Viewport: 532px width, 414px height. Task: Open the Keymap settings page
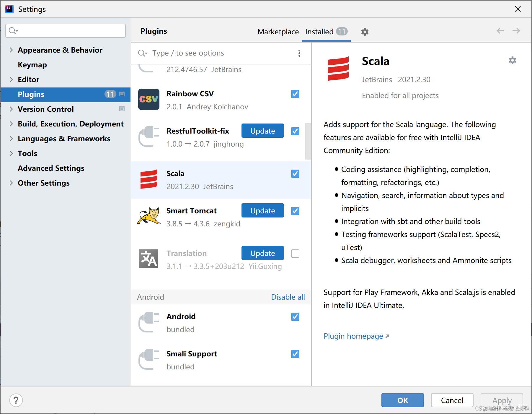tap(32, 65)
